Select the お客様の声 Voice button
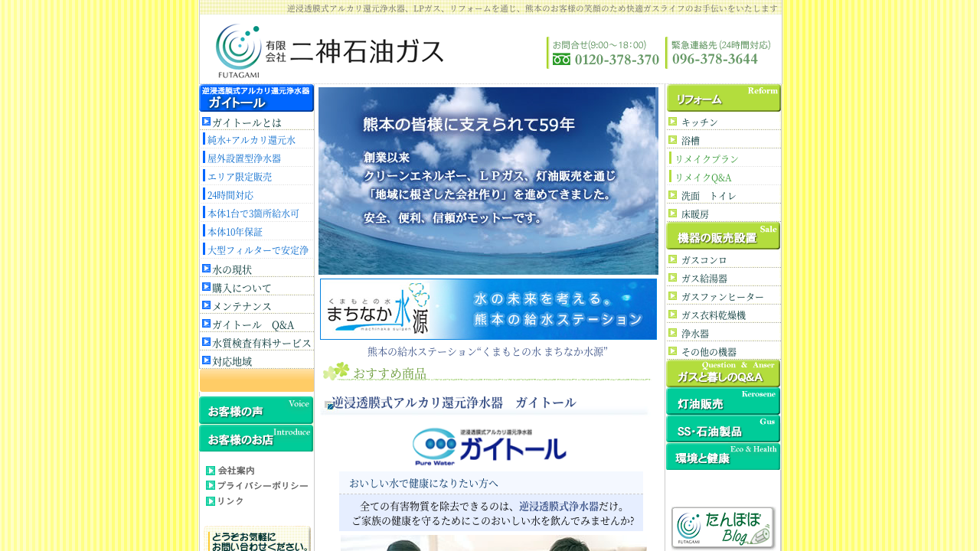 click(x=256, y=411)
